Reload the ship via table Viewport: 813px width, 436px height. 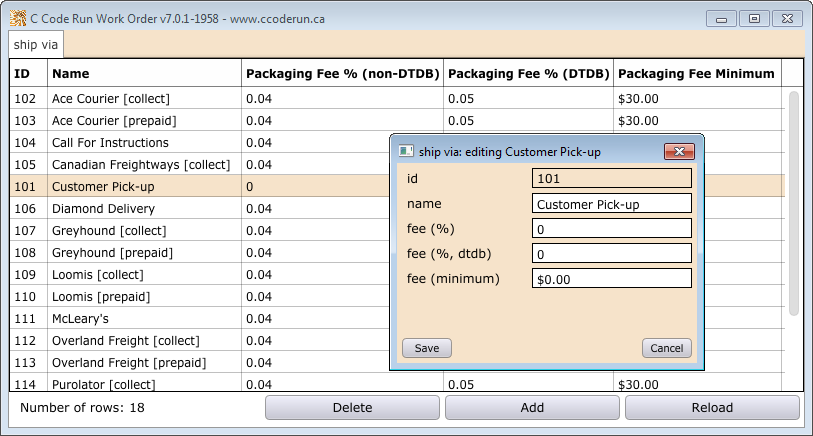tap(711, 407)
